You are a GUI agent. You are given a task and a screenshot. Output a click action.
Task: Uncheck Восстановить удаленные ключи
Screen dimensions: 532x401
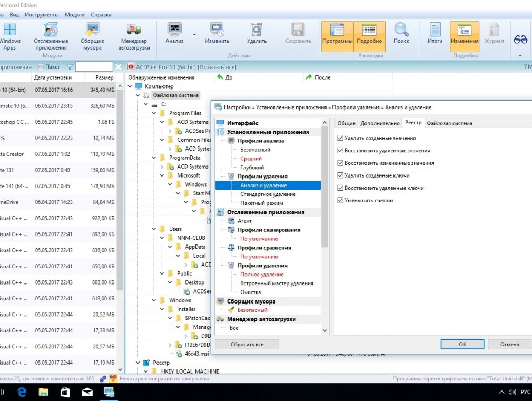point(340,188)
